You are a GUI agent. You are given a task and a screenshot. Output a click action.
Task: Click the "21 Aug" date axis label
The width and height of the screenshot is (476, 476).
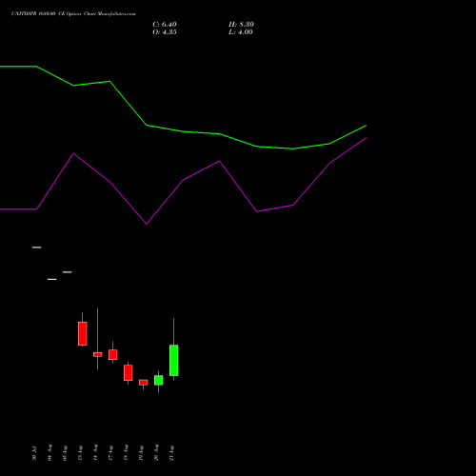tap(171, 452)
